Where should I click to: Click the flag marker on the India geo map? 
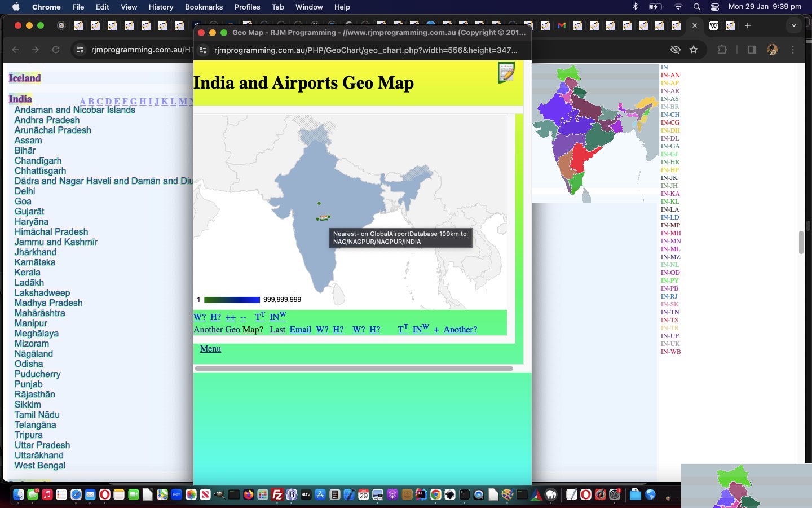[x=324, y=218]
